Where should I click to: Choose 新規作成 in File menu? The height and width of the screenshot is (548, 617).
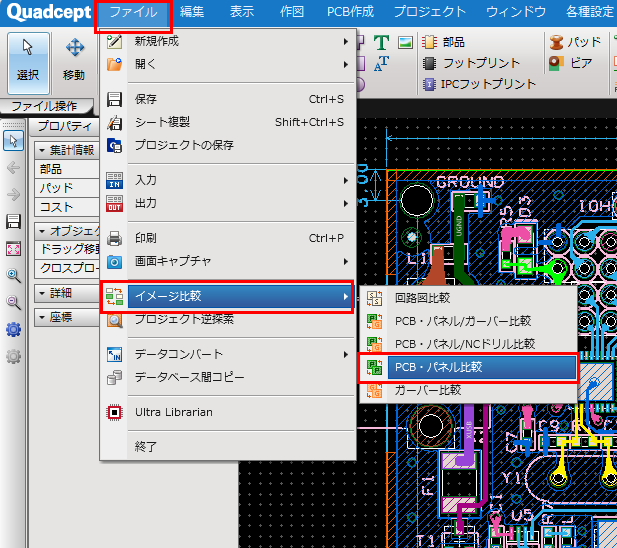point(228,41)
